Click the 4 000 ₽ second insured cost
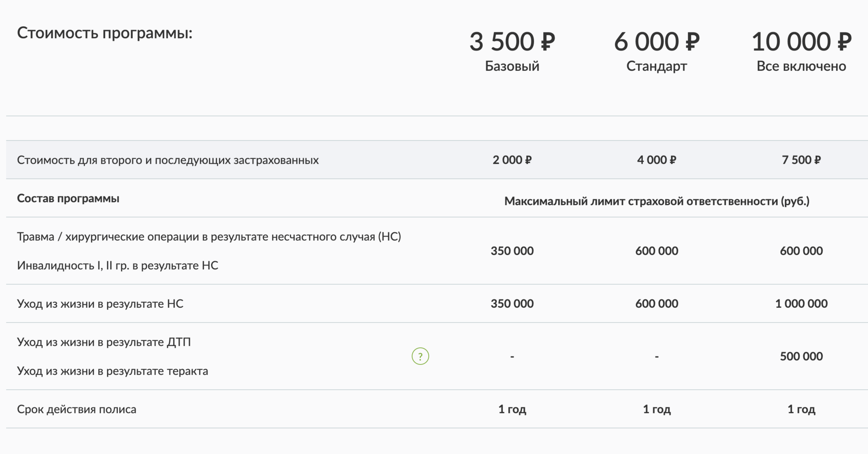Screen dimensions: 868x454 point(657,160)
